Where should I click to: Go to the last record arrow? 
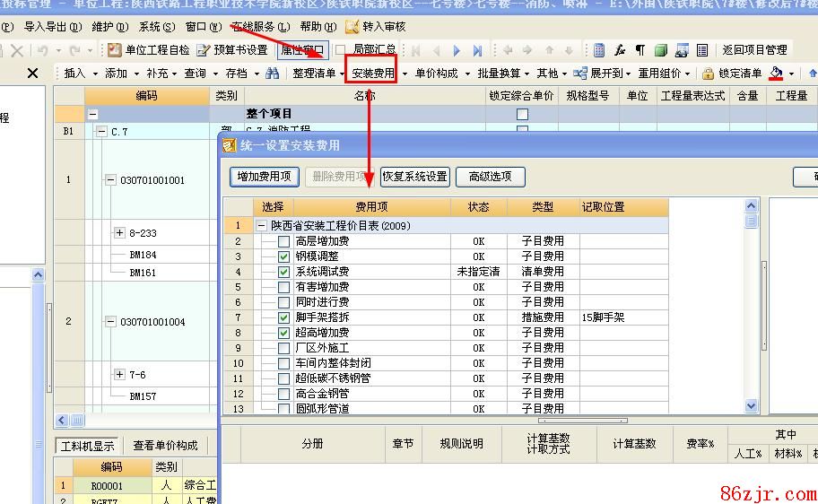click(x=477, y=50)
